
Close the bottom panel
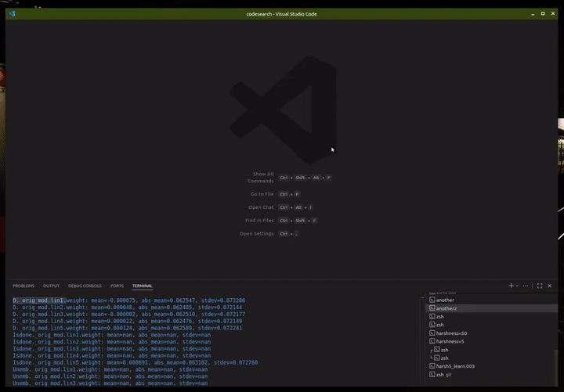coord(550,286)
